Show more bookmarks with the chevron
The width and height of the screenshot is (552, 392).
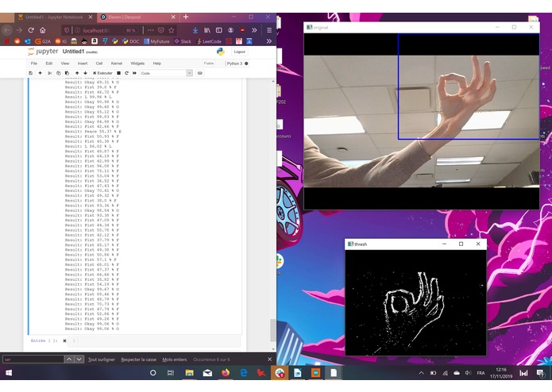click(x=269, y=41)
